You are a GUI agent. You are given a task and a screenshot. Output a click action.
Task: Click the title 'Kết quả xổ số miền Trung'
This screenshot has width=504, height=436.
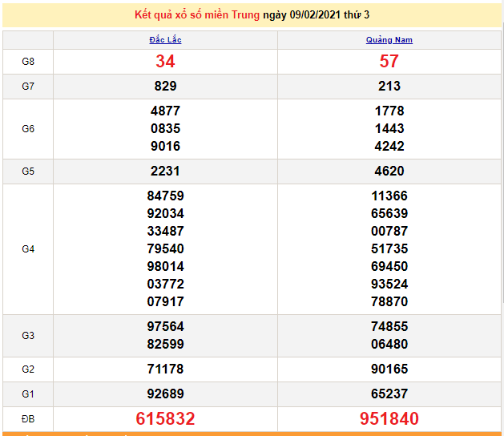[x=196, y=14]
